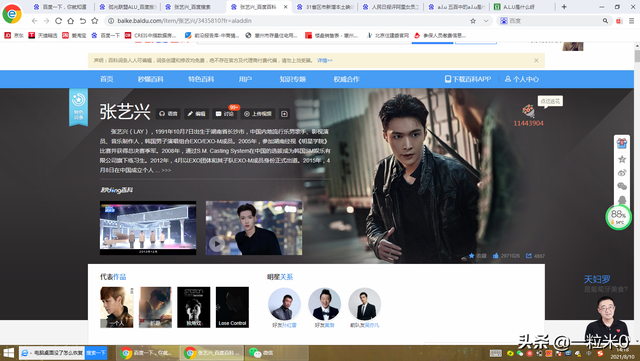The height and width of the screenshot is (361, 640).
Task: Open the 好友黄渤 portrait
Action: [x=324, y=304]
